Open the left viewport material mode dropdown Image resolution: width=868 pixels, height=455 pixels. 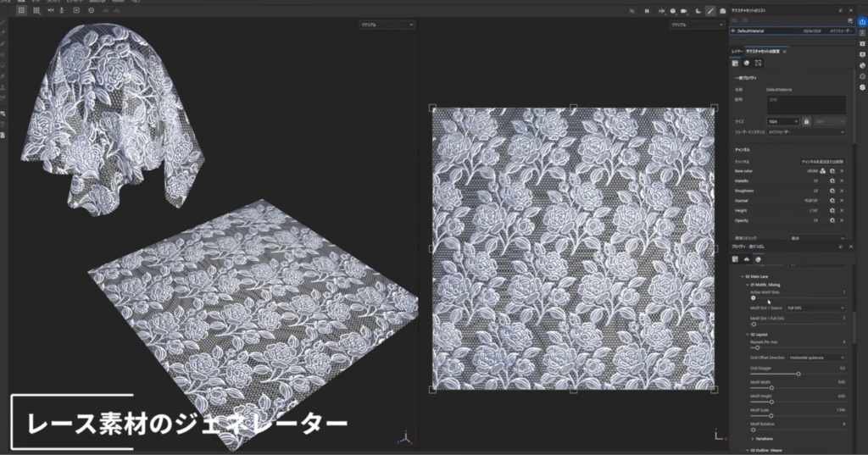pos(387,25)
